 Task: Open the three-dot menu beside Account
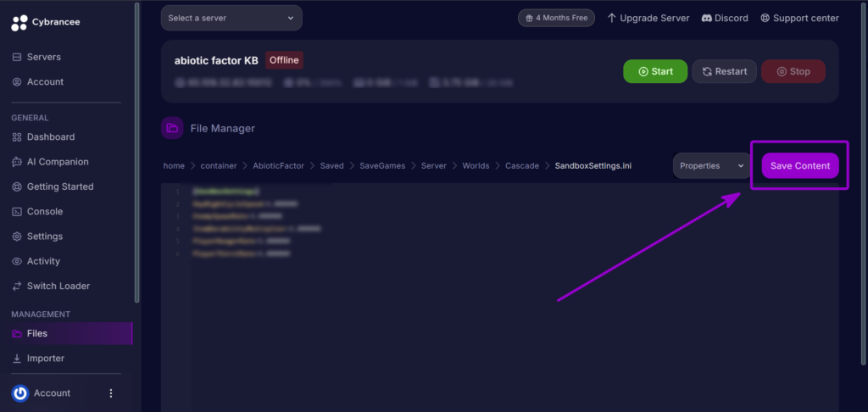[111, 393]
